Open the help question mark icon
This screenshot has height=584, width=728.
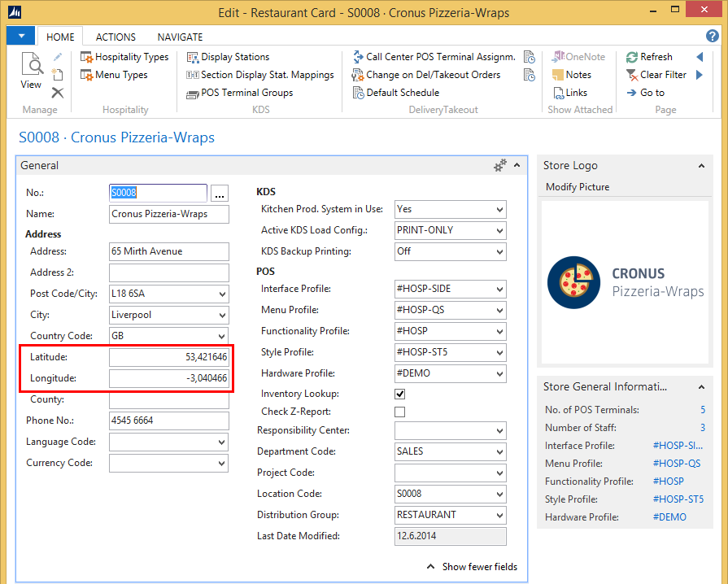point(713,36)
